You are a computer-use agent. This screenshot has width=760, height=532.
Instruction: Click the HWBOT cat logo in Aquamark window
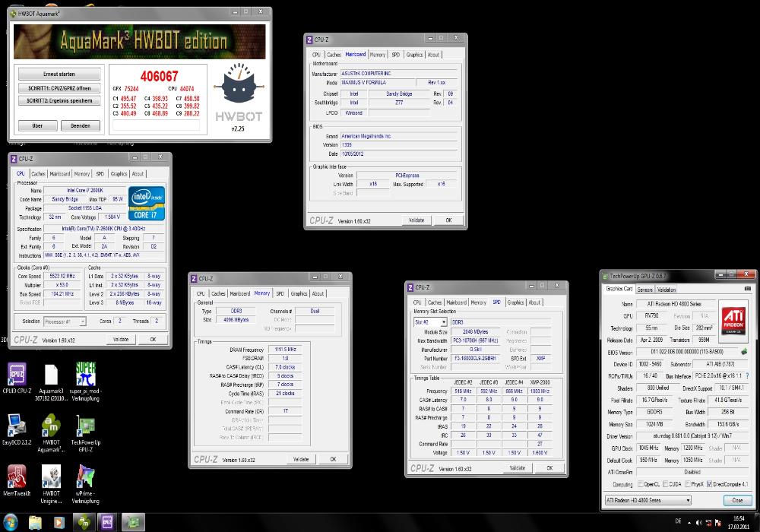239,84
